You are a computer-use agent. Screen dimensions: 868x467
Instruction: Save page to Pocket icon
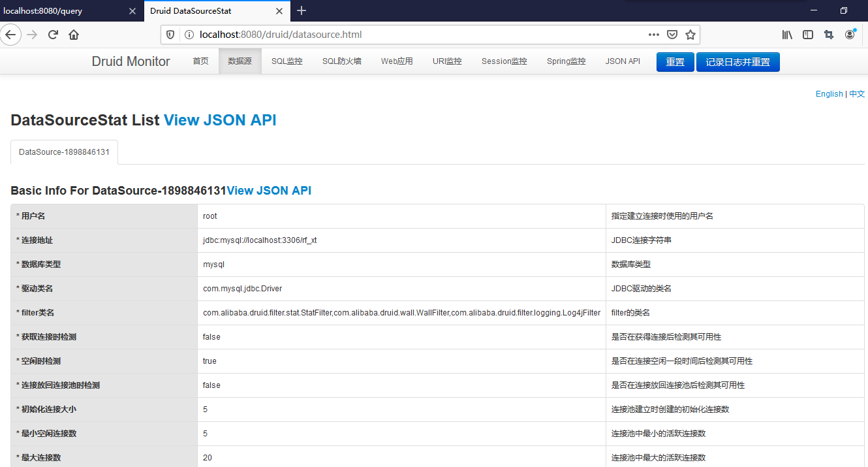[672, 35]
